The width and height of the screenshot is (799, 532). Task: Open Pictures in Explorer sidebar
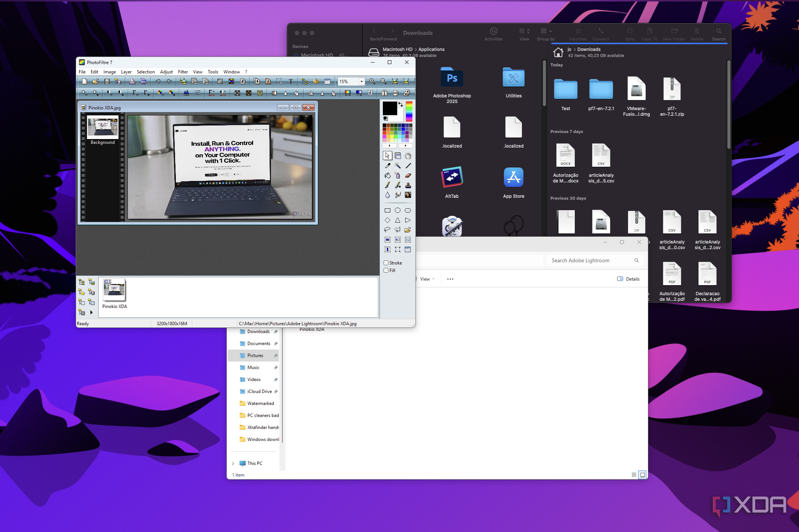click(x=253, y=356)
